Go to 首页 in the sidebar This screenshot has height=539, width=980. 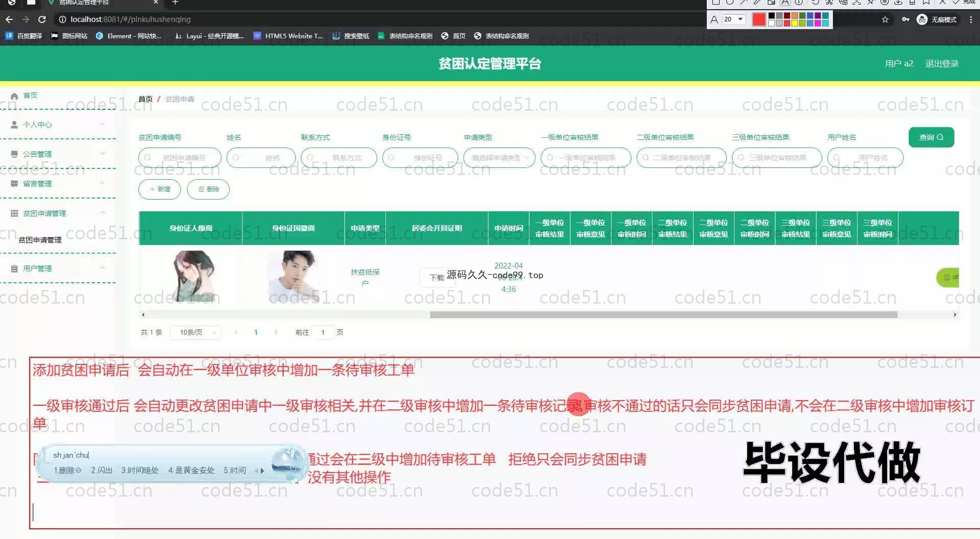coord(30,95)
